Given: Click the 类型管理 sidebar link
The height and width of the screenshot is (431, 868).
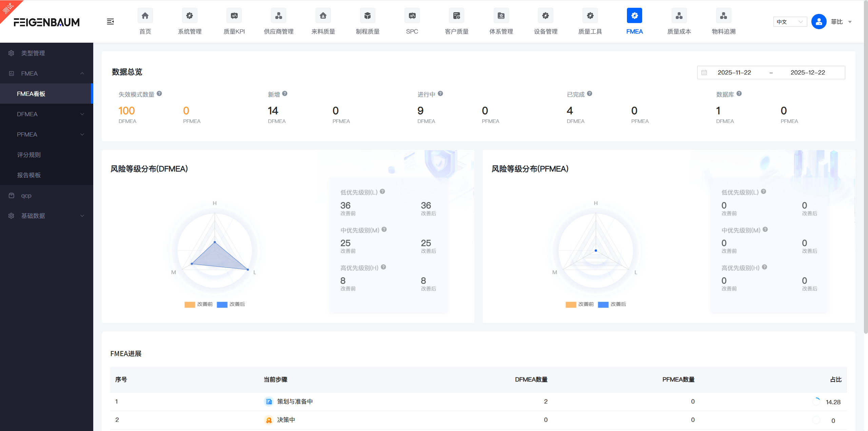Looking at the screenshot, I should pyautogui.click(x=33, y=53).
